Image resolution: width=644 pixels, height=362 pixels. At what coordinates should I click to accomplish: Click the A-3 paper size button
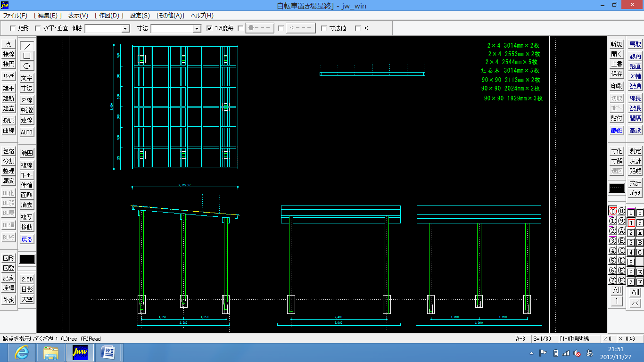[520, 339]
